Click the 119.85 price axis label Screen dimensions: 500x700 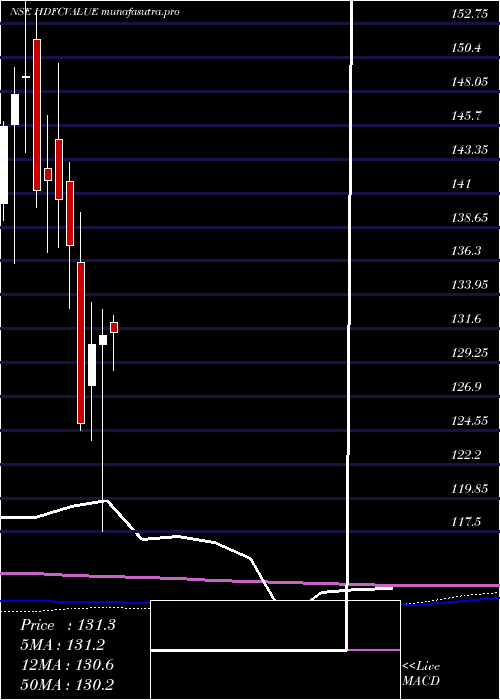point(469,489)
